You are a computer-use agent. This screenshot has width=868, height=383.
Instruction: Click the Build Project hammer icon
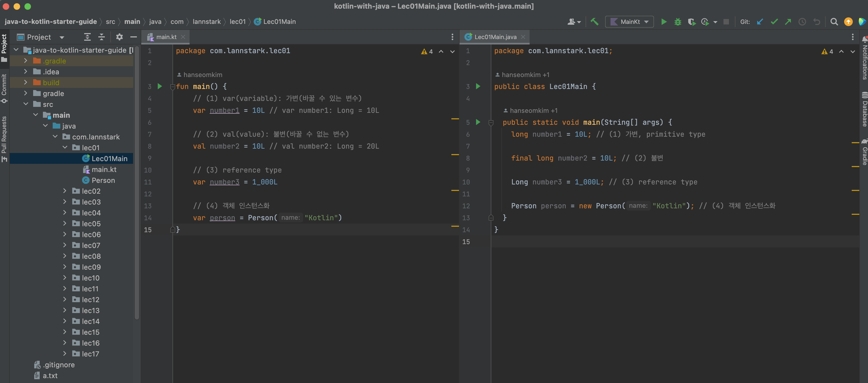(x=595, y=21)
